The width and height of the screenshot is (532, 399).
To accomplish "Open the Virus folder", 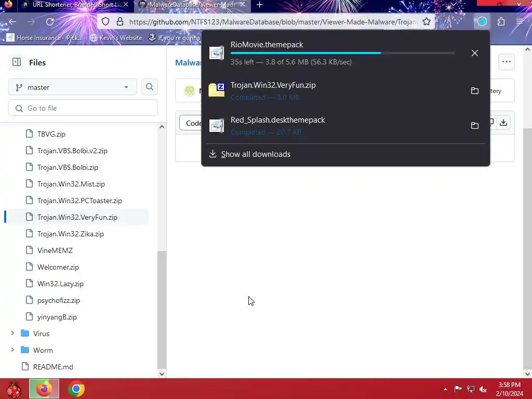I will click(x=41, y=334).
